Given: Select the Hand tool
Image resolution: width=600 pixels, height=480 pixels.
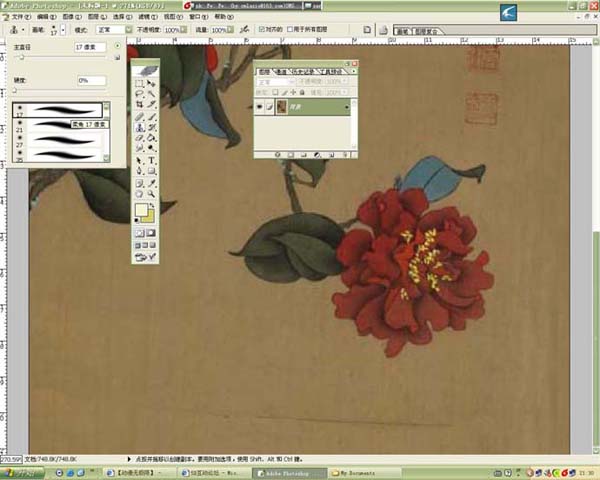Looking at the screenshot, I should point(139,194).
